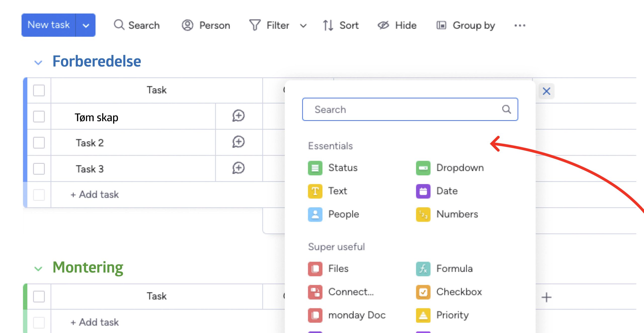Select the Numbers column type icon

click(x=423, y=214)
